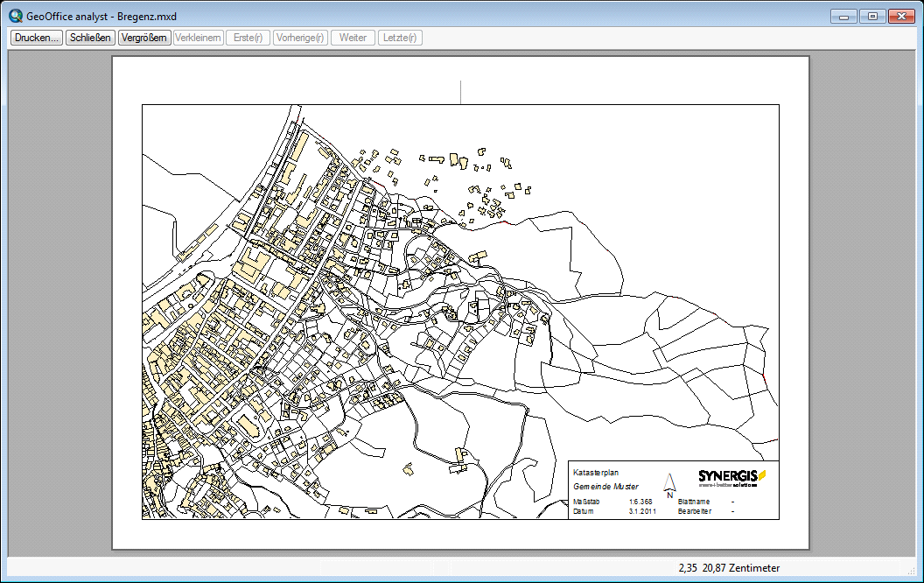Open the Drucken print dialog
The width and height of the screenshot is (924, 583).
pos(37,38)
